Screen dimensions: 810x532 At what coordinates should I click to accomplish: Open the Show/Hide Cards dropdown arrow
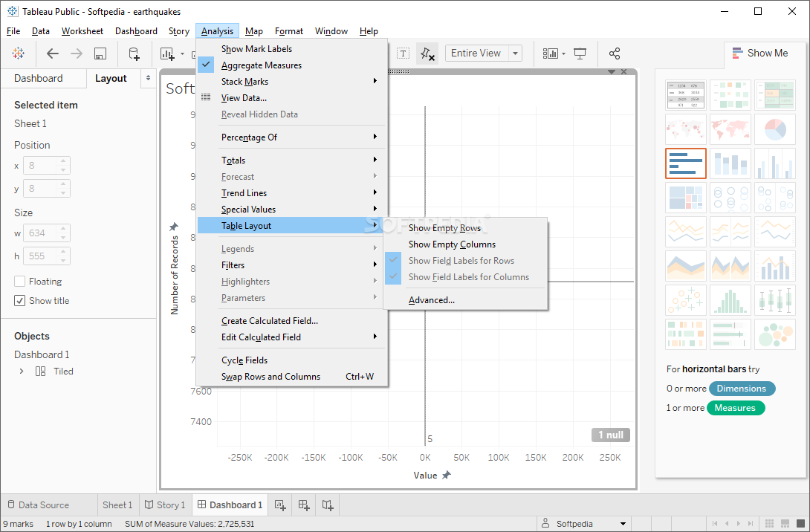[563, 53]
